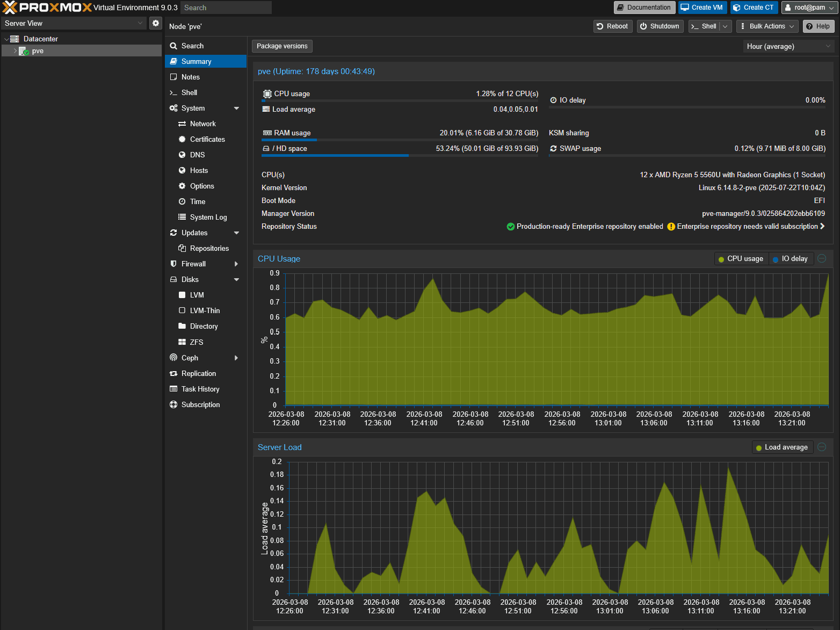Open the Task History page
840x630 pixels.
tap(206, 389)
